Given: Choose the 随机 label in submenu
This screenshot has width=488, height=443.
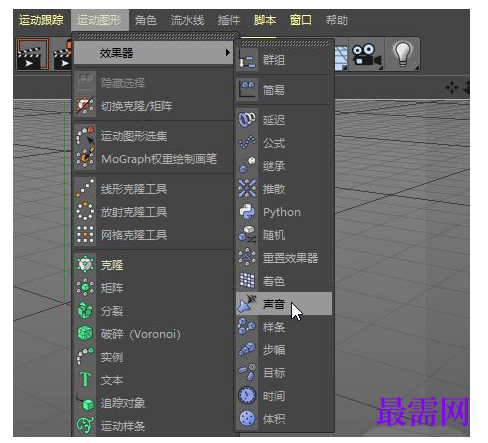Looking at the screenshot, I should (x=274, y=235).
